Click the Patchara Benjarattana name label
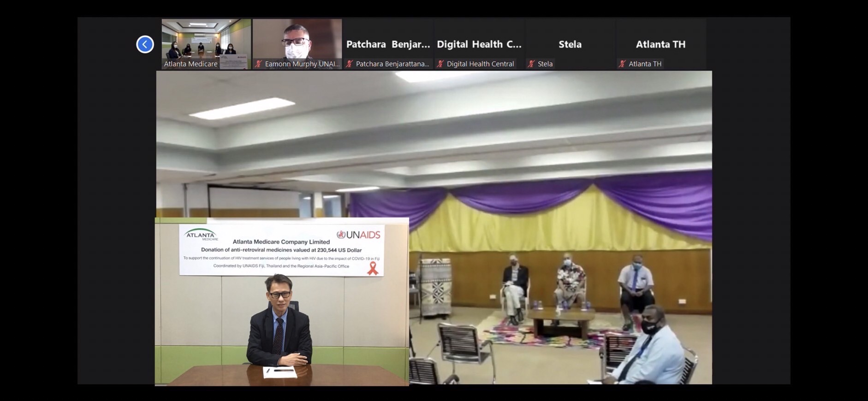This screenshot has height=401, width=868. pos(392,64)
